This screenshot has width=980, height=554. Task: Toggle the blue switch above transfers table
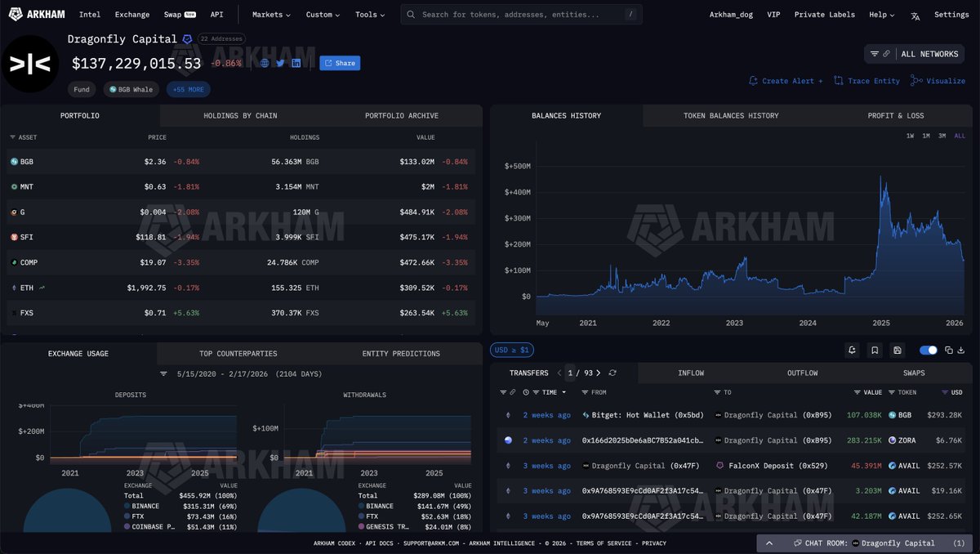pos(928,351)
